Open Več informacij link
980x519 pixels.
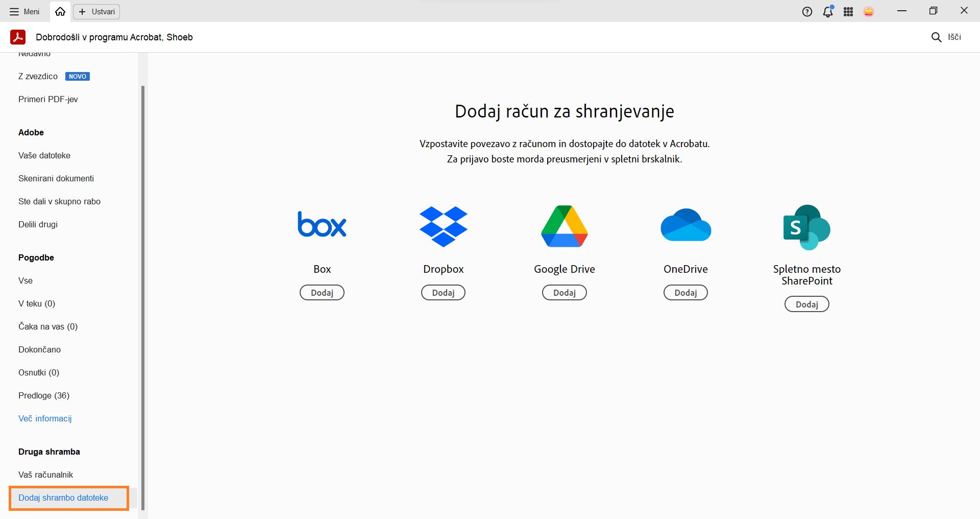click(x=45, y=418)
